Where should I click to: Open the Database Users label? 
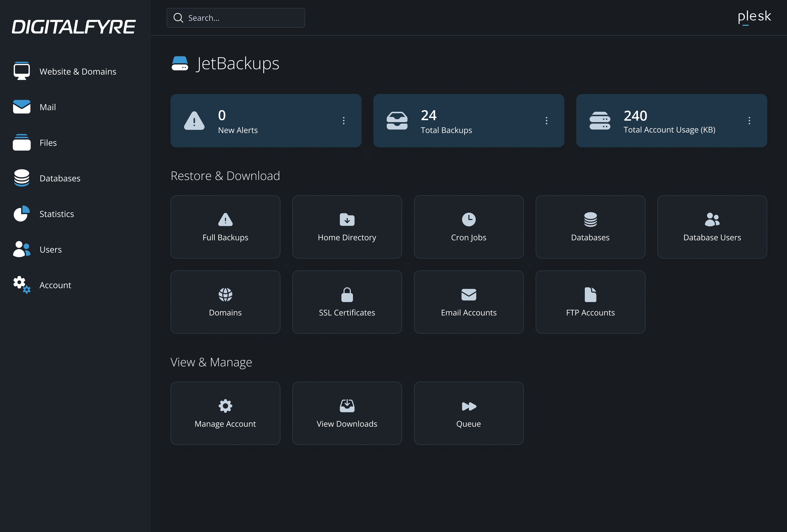(x=712, y=237)
